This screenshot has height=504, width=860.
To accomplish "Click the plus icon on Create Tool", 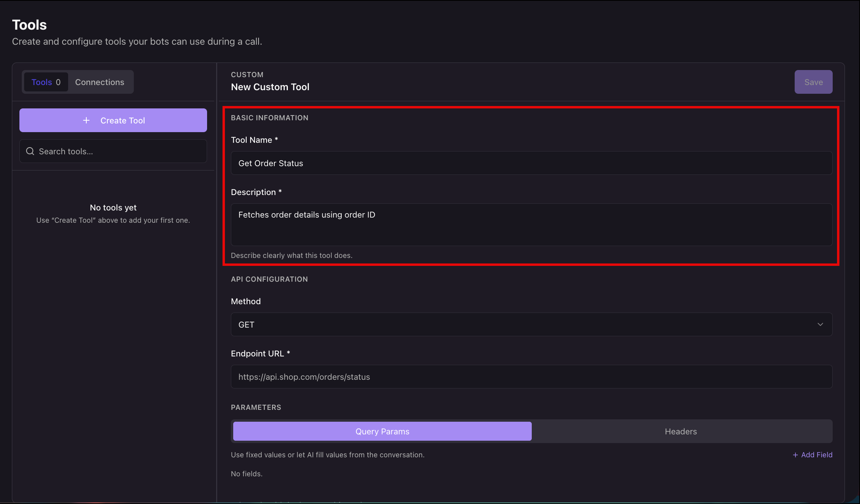I will [86, 120].
